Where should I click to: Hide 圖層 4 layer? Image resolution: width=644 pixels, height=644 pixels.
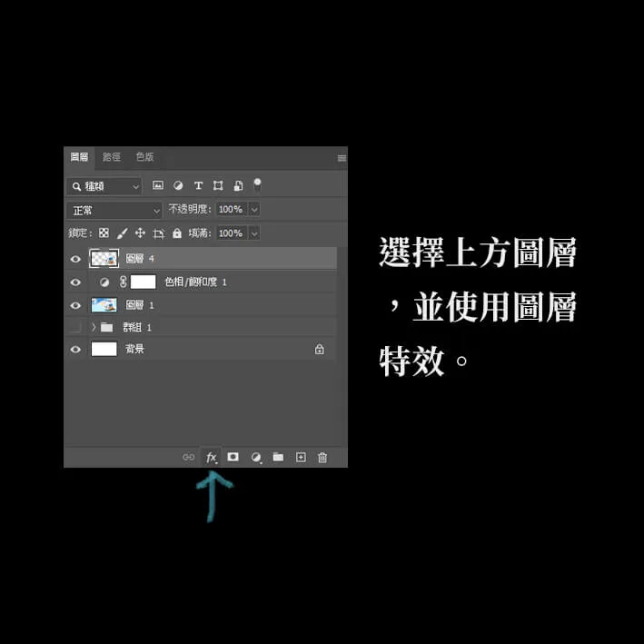75,259
